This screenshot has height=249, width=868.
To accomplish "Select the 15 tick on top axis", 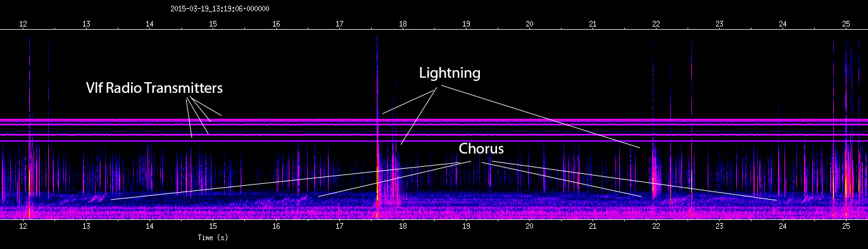I will click(213, 23).
